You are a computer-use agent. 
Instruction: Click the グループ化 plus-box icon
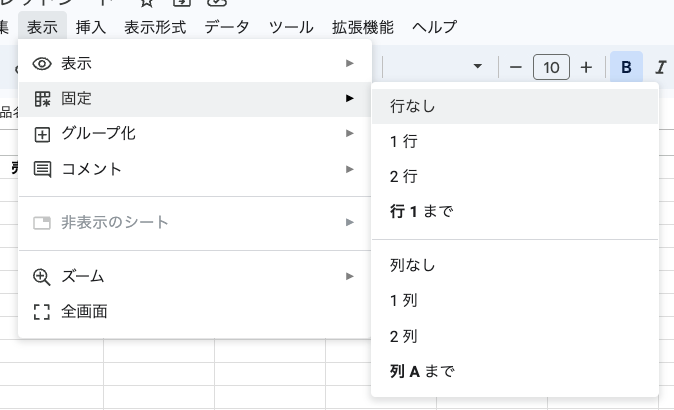coord(42,133)
